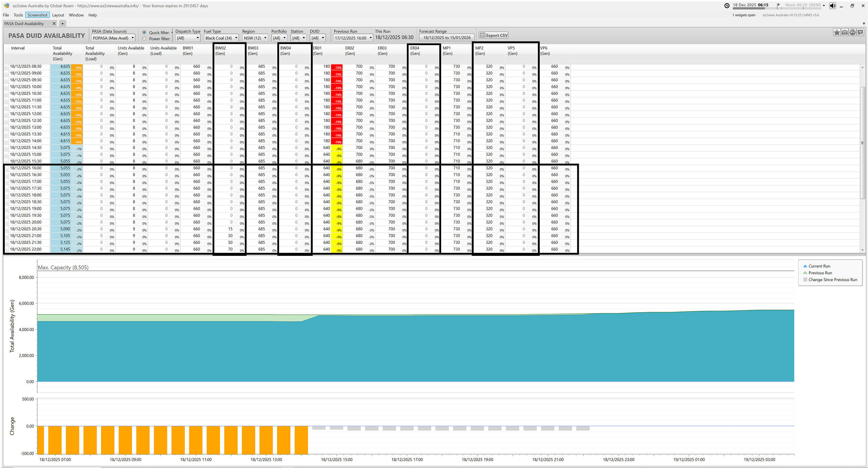Select the Power filter radio button
Viewport: 868px width, 468px height.
click(144, 39)
